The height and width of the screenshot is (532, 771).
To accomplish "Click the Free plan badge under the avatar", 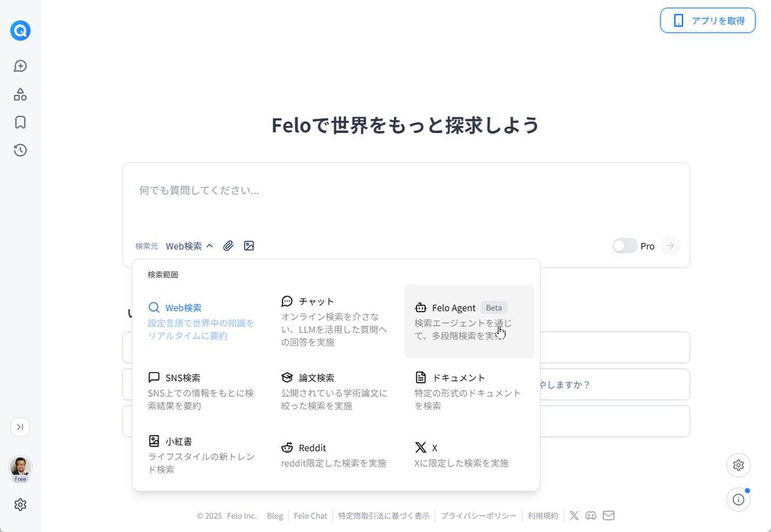I will [x=21, y=479].
